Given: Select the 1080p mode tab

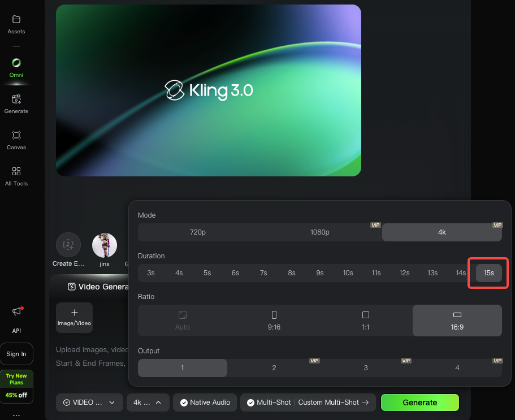Looking at the screenshot, I should pyautogui.click(x=319, y=232).
